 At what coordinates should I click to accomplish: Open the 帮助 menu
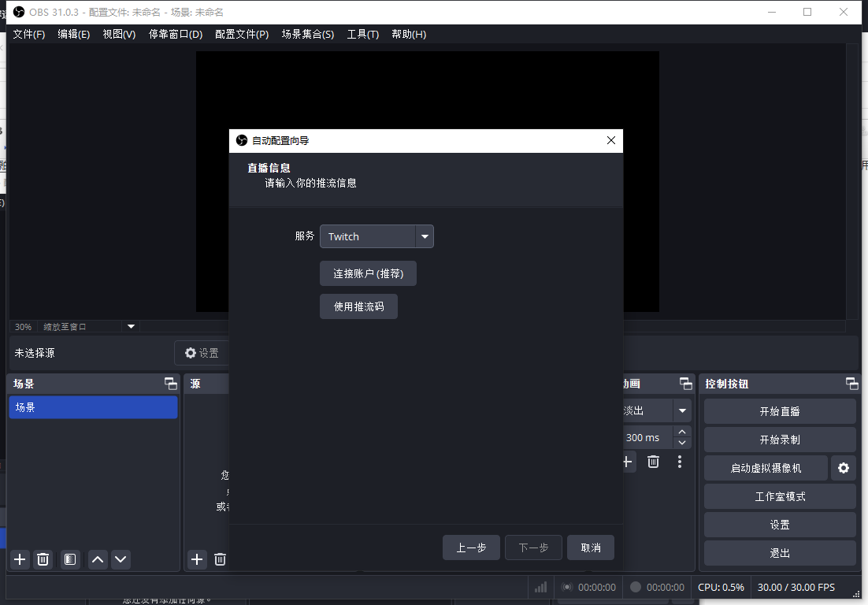tap(409, 34)
